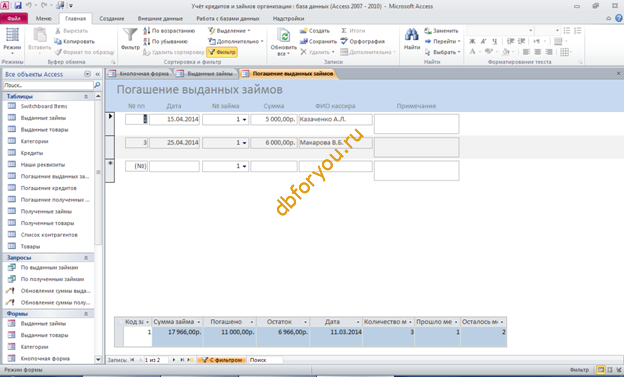624x377 pixels.
Task: Open № займа combo in new record row
Action: (x=244, y=166)
